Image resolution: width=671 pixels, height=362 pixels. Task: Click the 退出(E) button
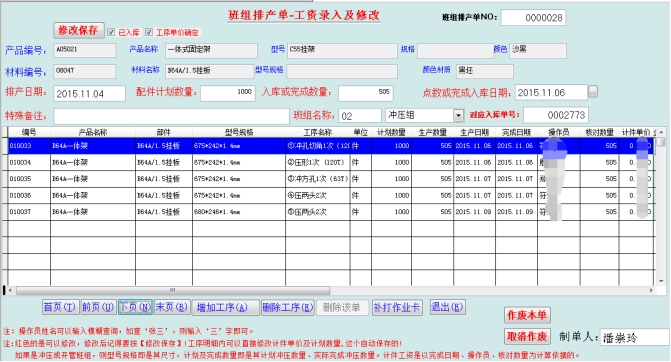(447, 307)
